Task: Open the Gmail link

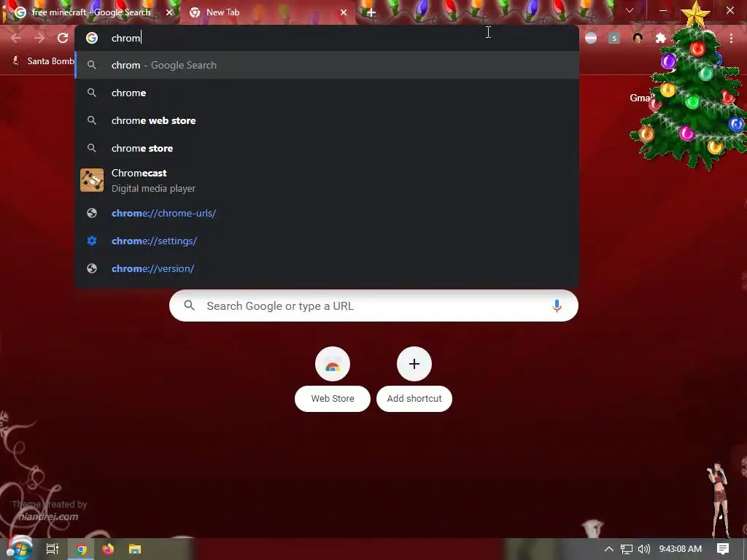Action: click(641, 98)
